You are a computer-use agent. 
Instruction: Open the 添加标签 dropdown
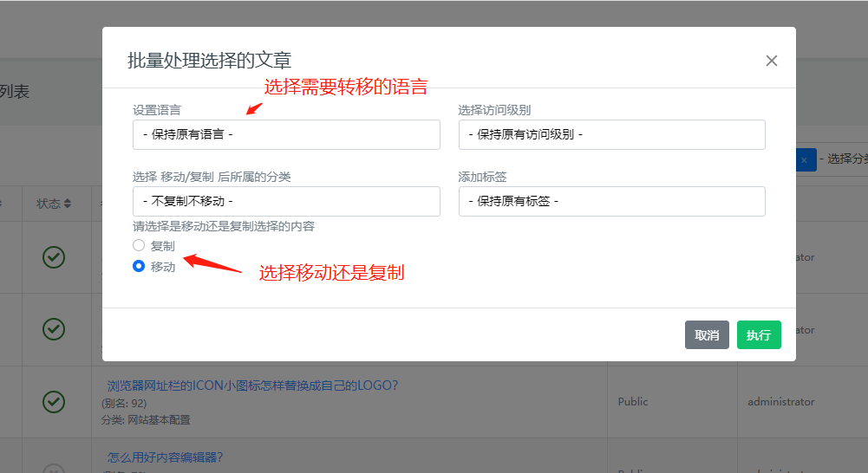pos(611,201)
